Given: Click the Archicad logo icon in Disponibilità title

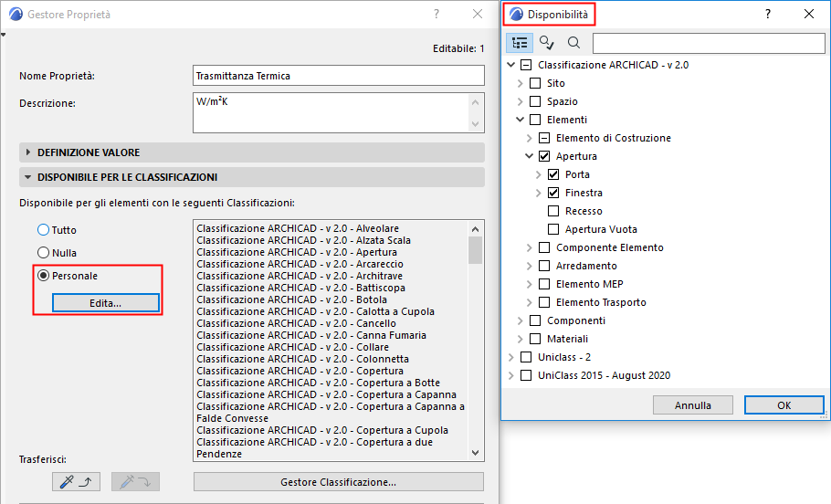Looking at the screenshot, I should pos(516,15).
